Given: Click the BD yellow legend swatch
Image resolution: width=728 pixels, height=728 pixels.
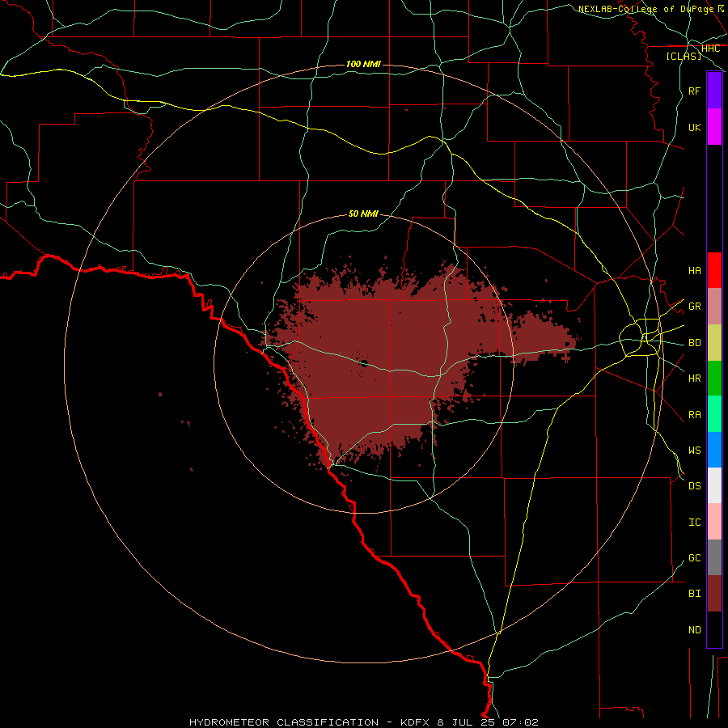Looking at the screenshot, I should tap(714, 343).
